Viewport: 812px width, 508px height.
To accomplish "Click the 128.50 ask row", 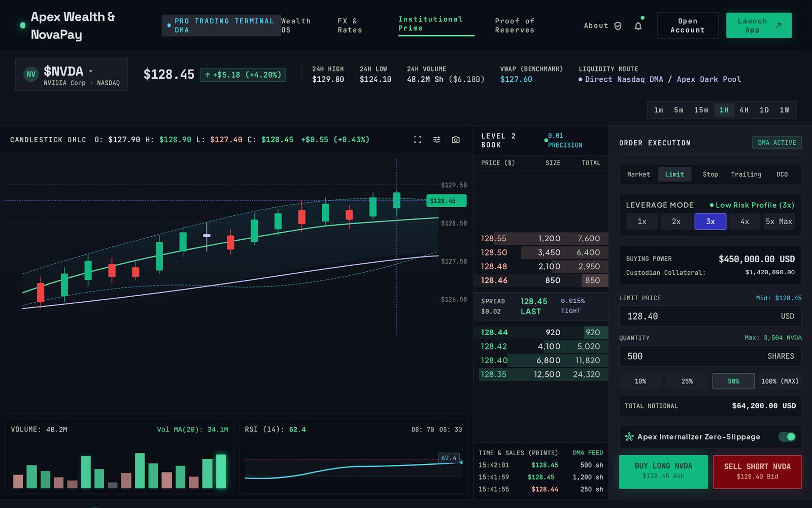I will click(541, 252).
